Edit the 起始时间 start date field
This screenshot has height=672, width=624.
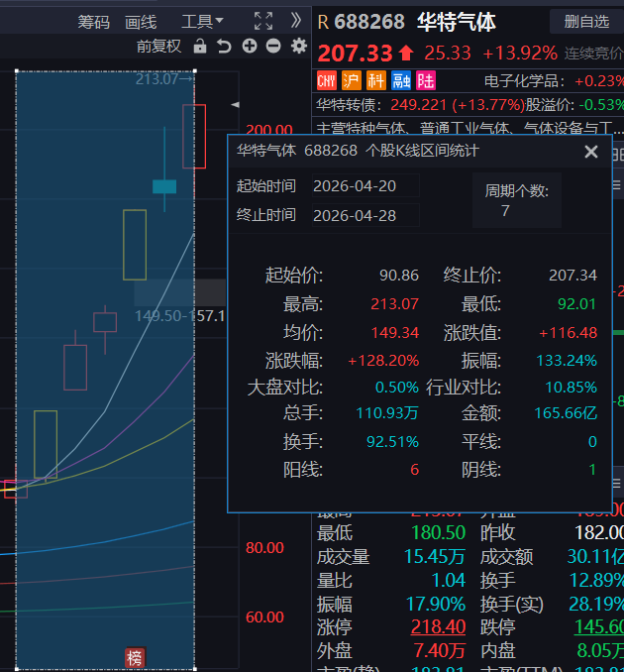point(365,186)
